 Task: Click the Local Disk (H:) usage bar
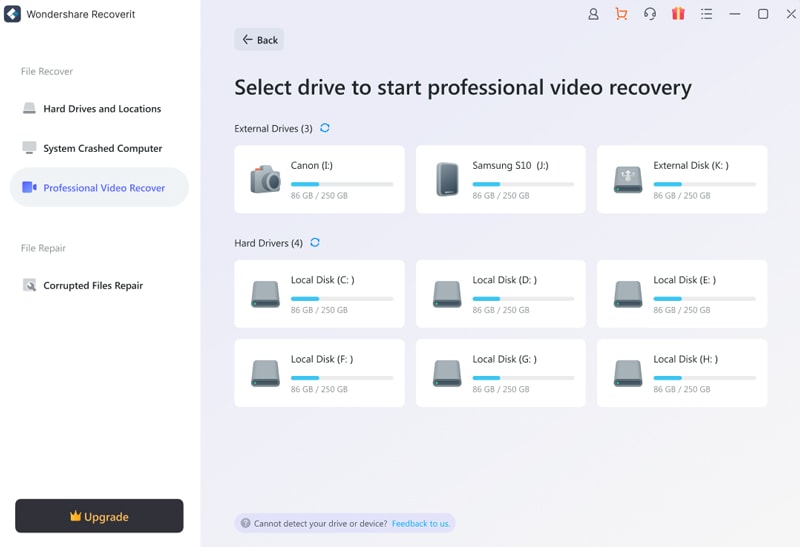[705, 378]
